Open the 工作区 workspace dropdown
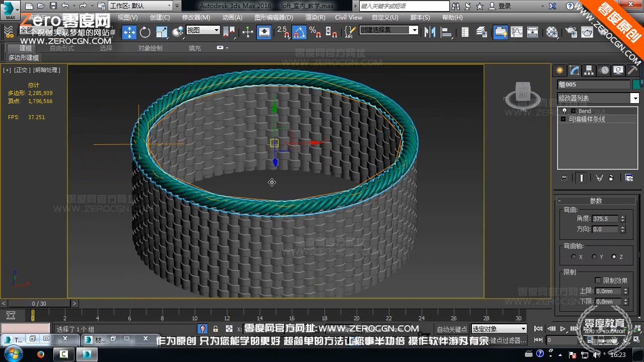This screenshot has width=644, height=362. 140,6
